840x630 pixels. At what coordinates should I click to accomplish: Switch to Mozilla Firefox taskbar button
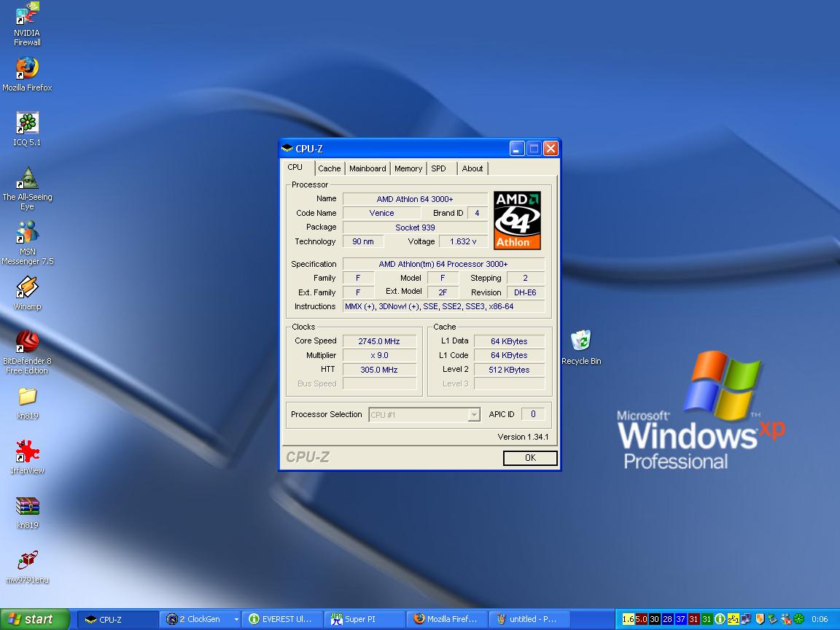447,619
